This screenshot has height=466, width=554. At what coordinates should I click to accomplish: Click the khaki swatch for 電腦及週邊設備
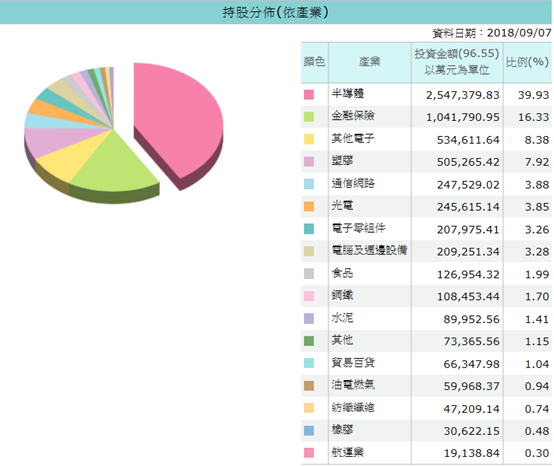pos(309,251)
